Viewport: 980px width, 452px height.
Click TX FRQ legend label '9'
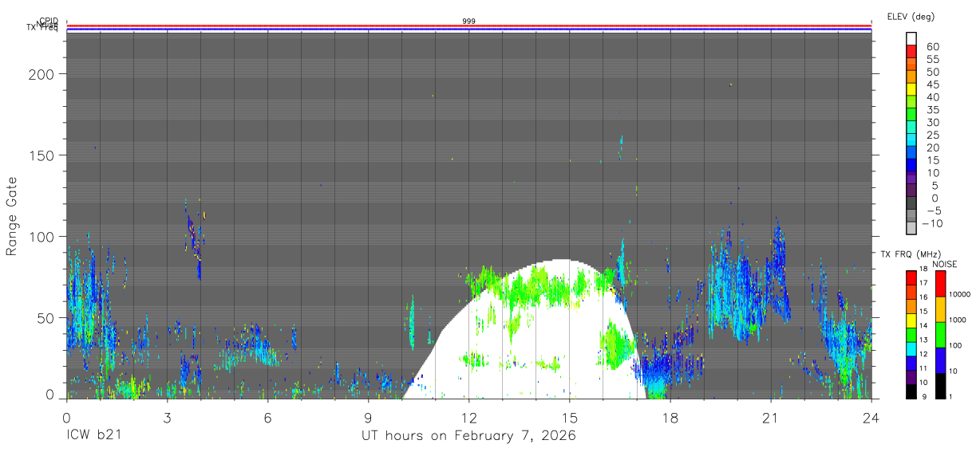[924, 397]
